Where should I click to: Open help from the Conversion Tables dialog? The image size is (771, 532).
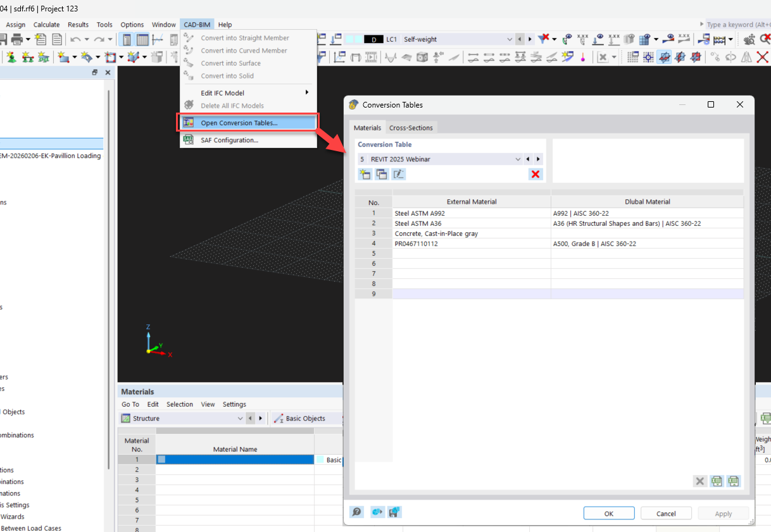coord(356,511)
